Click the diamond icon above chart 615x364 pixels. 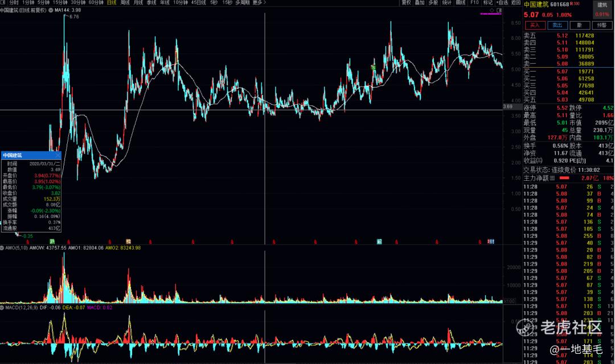click(492, 10)
